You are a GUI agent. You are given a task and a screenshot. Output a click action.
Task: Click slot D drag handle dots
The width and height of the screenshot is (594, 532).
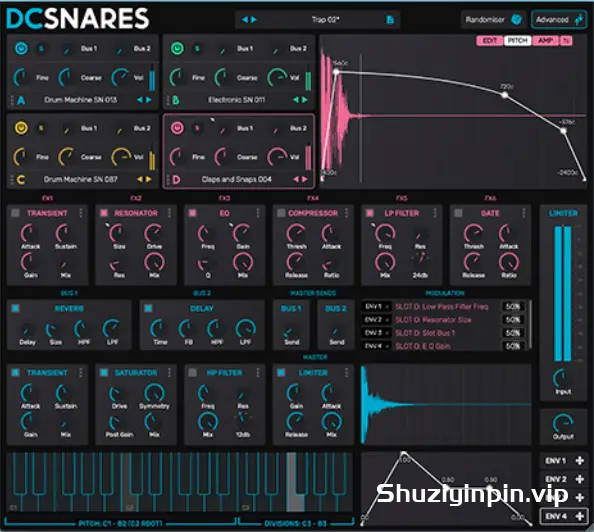click(168, 180)
